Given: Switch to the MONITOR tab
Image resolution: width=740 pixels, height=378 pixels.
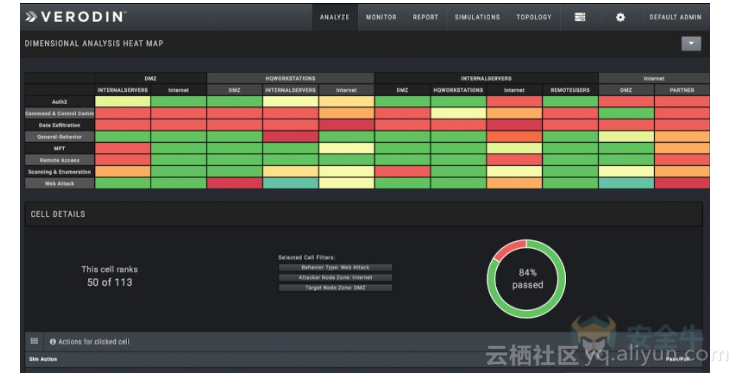Looking at the screenshot, I should click(x=381, y=17).
